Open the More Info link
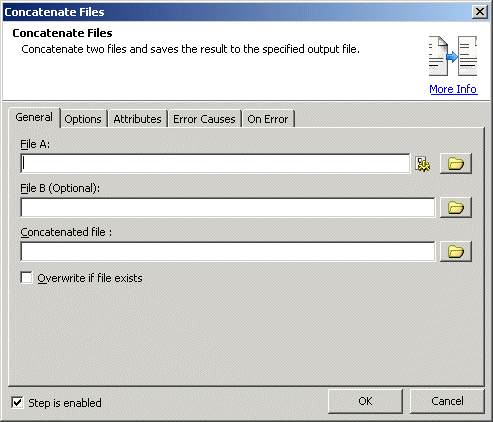This screenshot has height=422, width=493. [453, 89]
